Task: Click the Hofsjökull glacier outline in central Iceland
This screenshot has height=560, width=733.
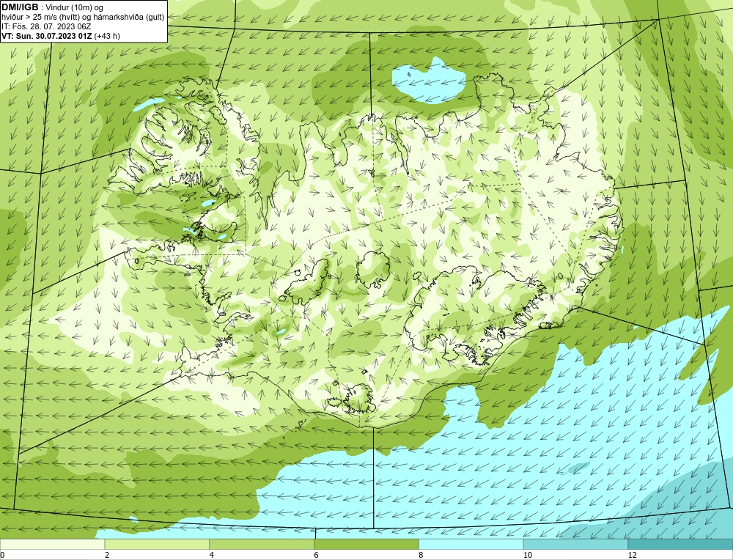Action: pos(373,269)
